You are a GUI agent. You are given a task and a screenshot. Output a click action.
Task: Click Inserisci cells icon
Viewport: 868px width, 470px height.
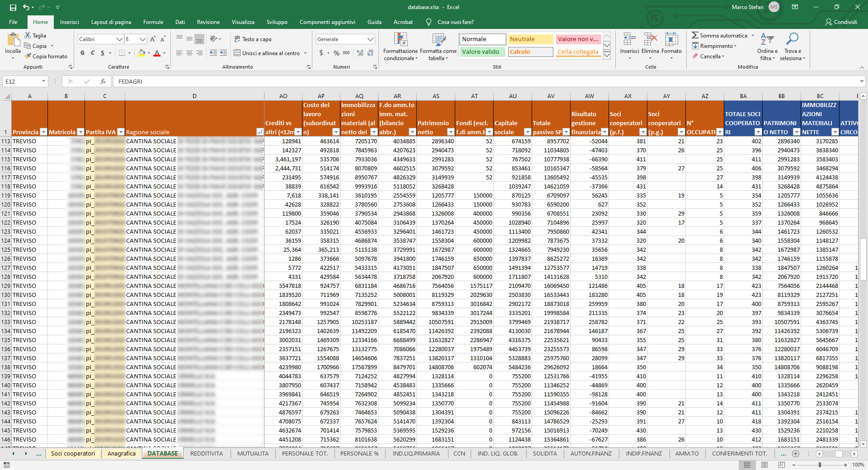click(x=629, y=39)
